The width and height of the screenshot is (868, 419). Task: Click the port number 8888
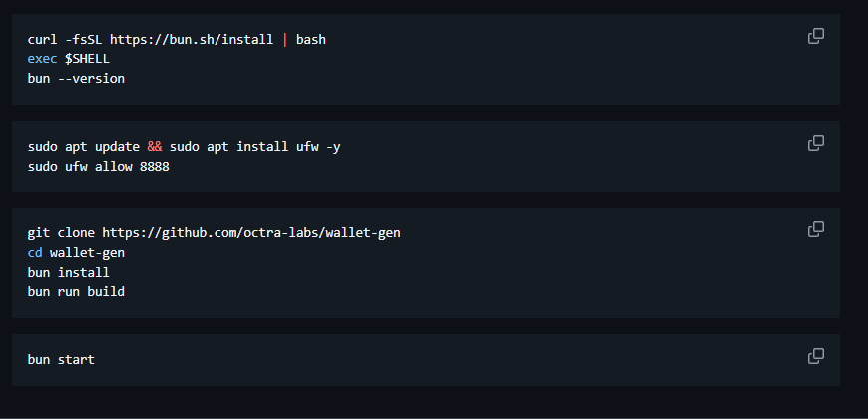155,166
